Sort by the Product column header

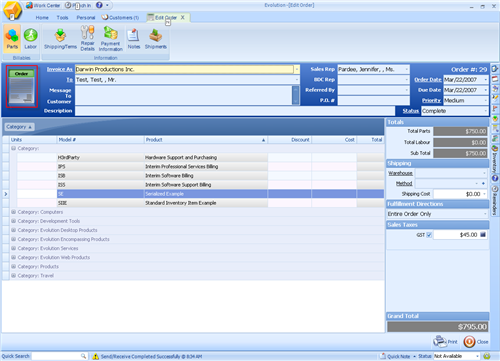206,140
